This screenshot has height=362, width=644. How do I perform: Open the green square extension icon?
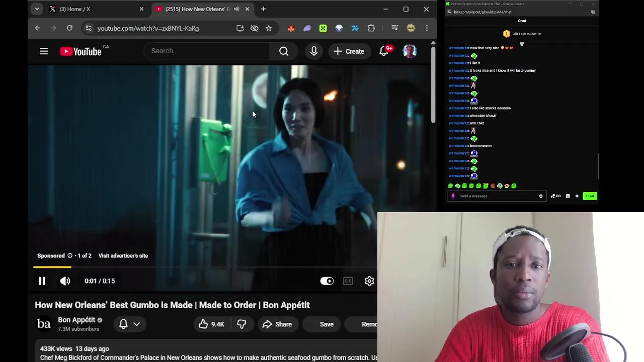[x=323, y=28]
